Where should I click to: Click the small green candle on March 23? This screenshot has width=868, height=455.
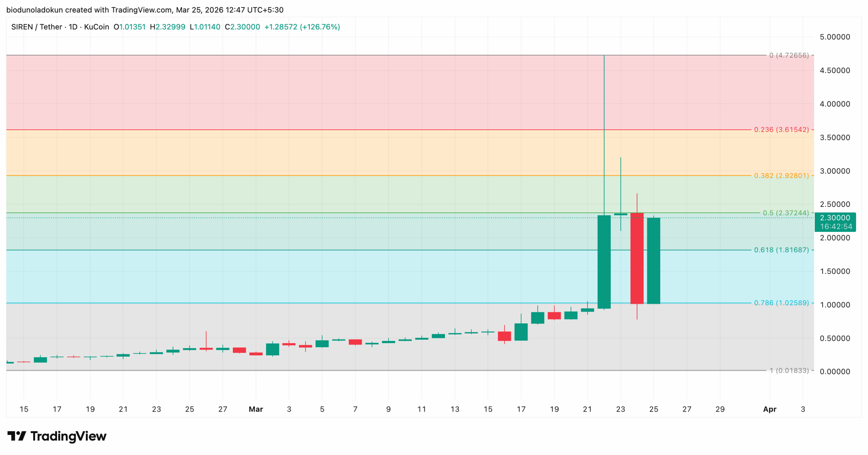[620, 214]
